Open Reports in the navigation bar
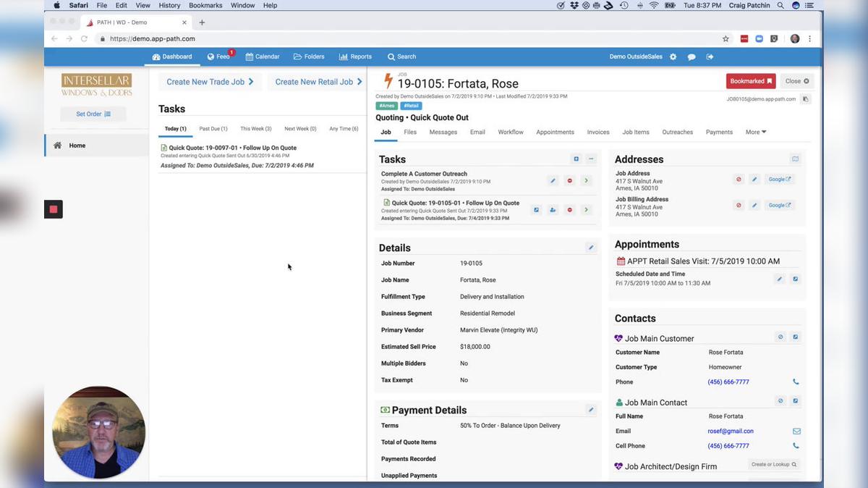The height and width of the screenshot is (488, 868). [x=355, y=56]
